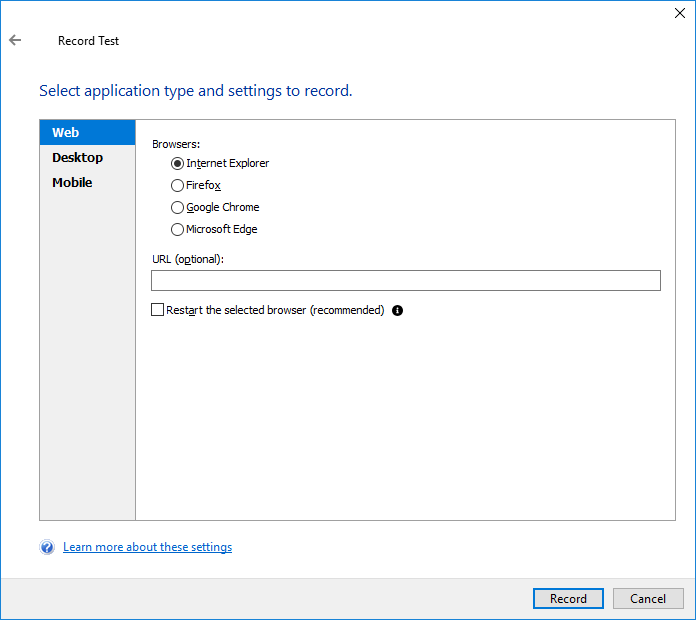Close the Record Test dialog window
Image resolution: width=696 pixels, height=620 pixels.
point(681,13)
